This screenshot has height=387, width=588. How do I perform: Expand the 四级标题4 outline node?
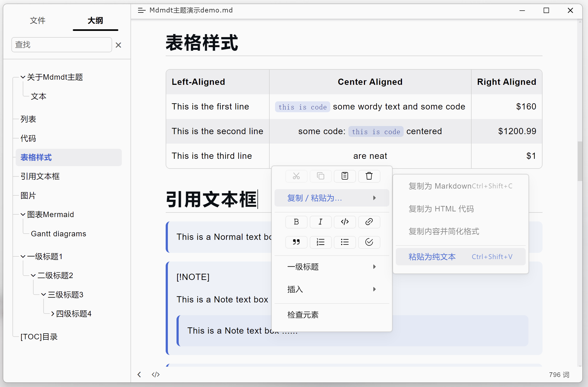pyautogui.click(x=53, y=314)
